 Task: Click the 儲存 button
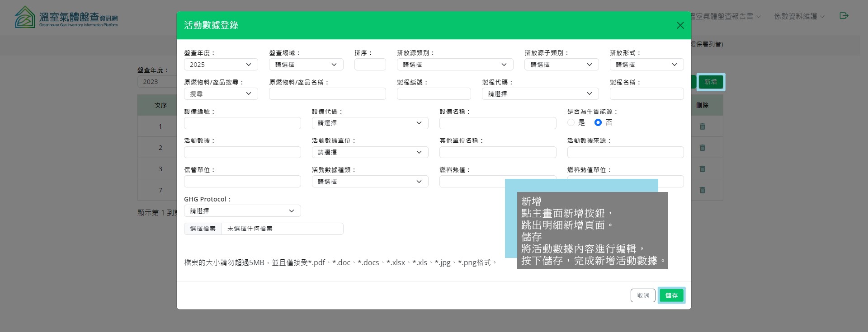point(671,295)
